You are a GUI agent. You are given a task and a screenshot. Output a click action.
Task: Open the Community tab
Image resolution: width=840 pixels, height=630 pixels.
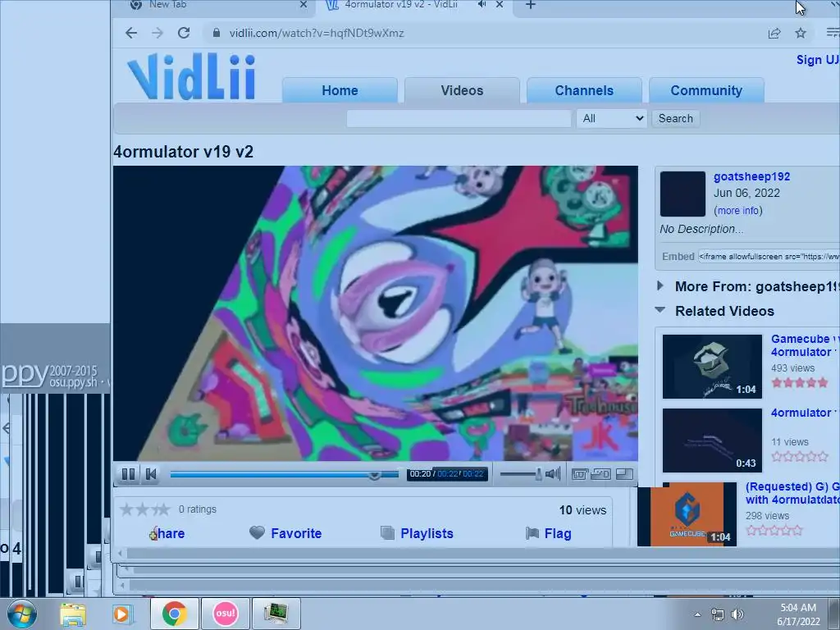pyautogui.click(x=706, y=90)
